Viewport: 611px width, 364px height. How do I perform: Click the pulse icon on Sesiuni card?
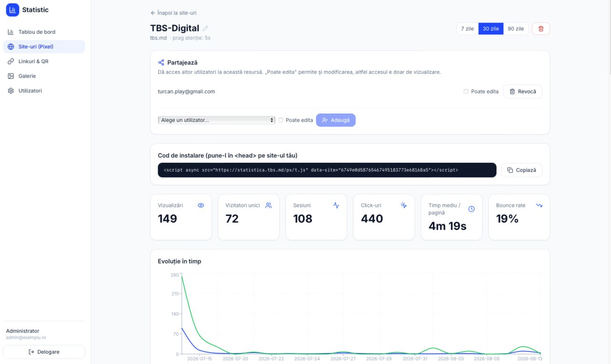coord(336,205)
